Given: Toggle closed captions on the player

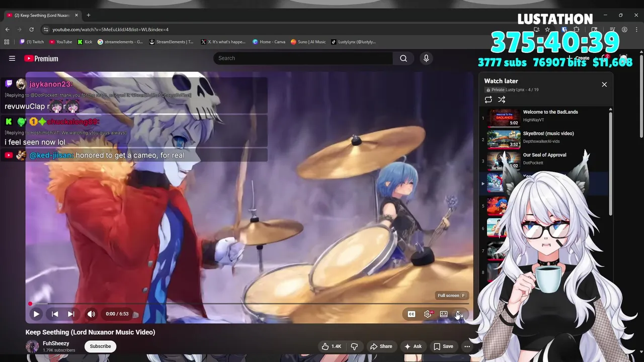Looking at the screenshot, I should (x=412, y=314).
